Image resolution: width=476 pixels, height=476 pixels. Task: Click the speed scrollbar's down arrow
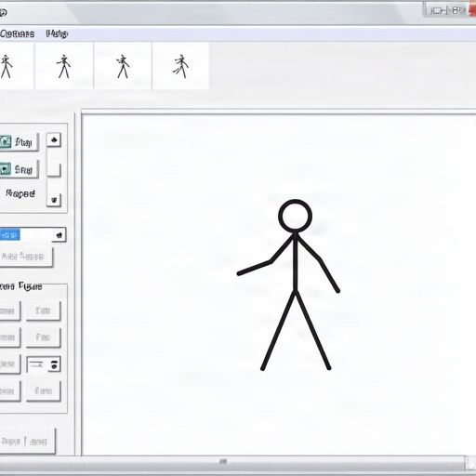54,200
